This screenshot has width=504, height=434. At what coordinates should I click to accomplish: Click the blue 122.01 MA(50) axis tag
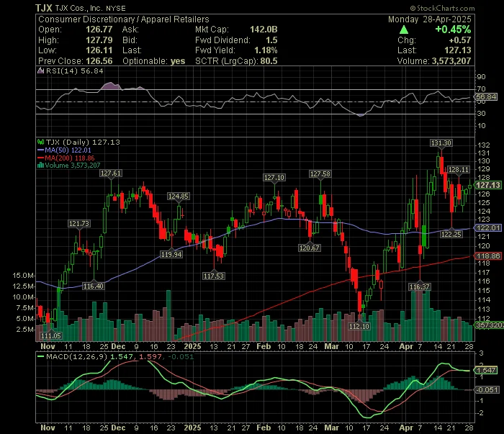pos(487,228)
